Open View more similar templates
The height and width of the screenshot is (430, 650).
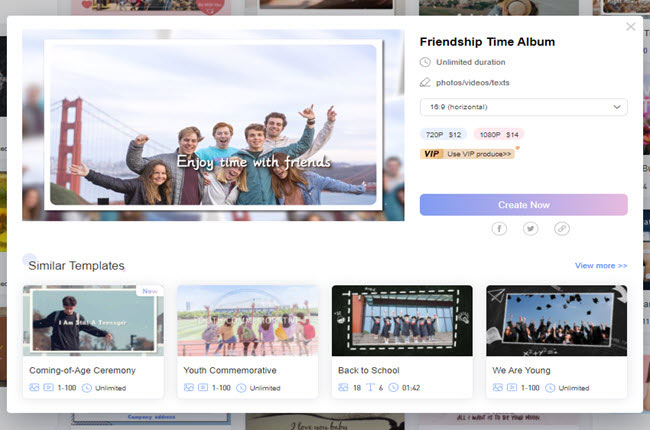click(x=601, y=265)
